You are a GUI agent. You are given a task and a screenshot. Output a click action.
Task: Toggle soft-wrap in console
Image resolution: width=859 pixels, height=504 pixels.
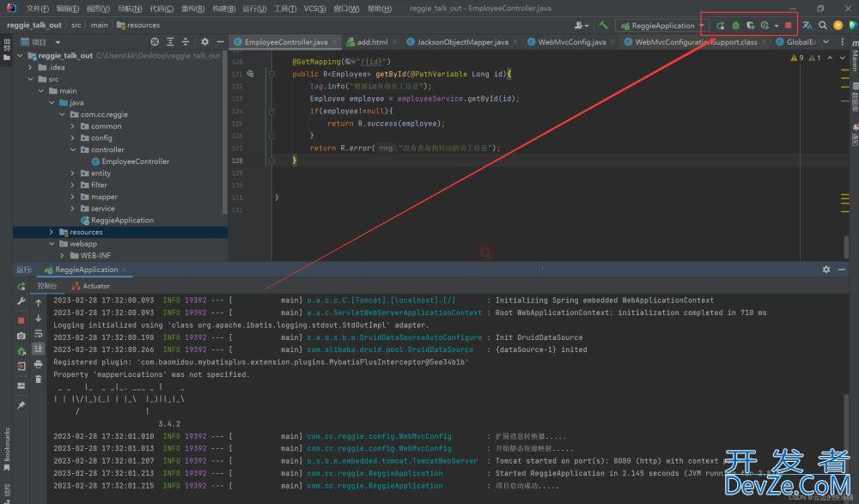(39, 333)
